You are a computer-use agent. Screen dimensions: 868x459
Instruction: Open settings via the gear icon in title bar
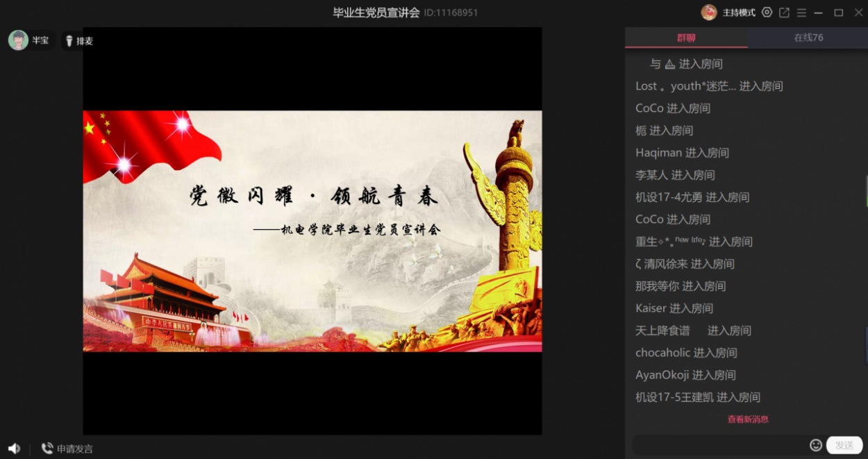[x=767, y=12]
